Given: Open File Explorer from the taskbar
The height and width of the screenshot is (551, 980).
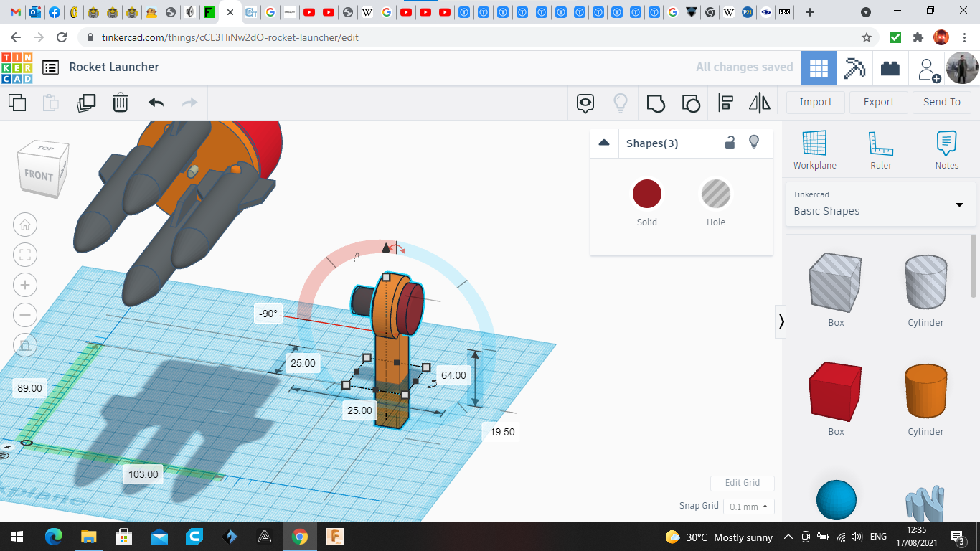Looking at the screenshot, I should point(88,537).
